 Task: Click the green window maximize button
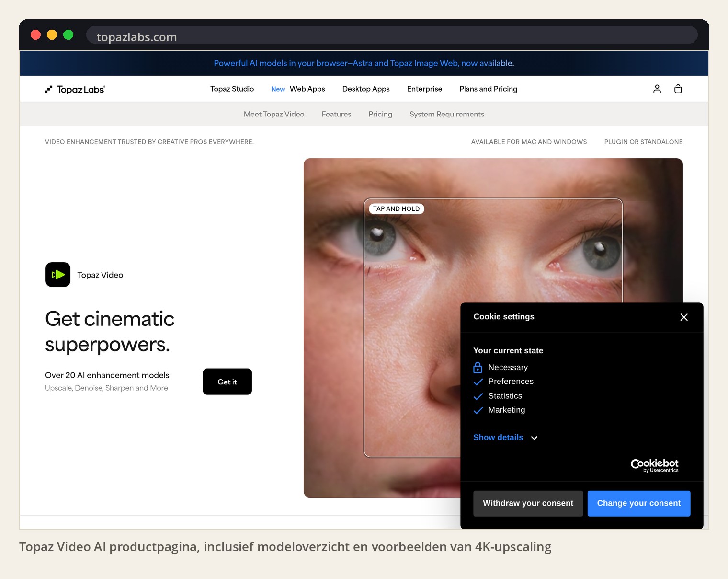pyautogui.click(x=68, y=35)
